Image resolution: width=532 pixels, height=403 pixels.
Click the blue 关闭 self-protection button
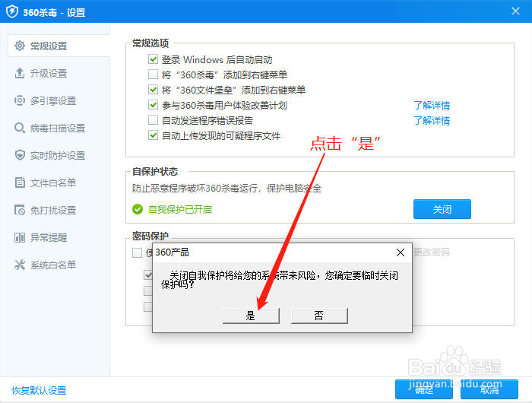[442, 209]
